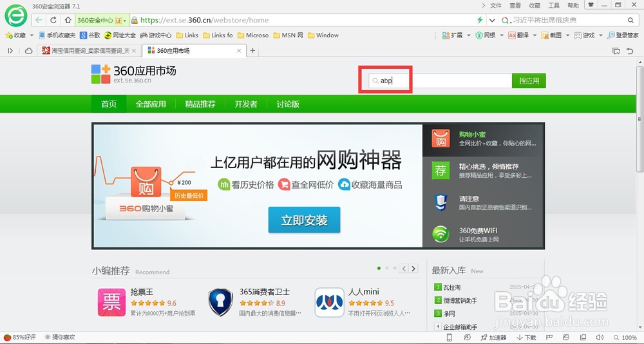Select 购物小蜜 banner sidebar item
This screenshot has width=644, height=344.
[x=483, y=140]
